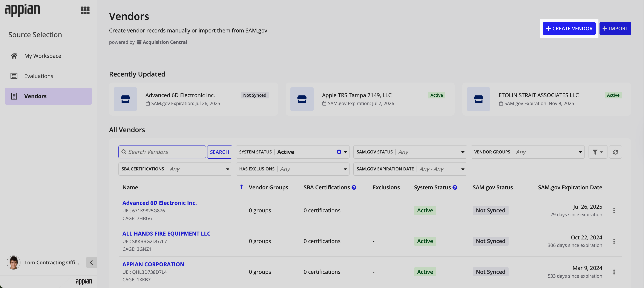644x288 pixels.
Task: Select Vendors in the sidebar
Action: click(48, 96)
